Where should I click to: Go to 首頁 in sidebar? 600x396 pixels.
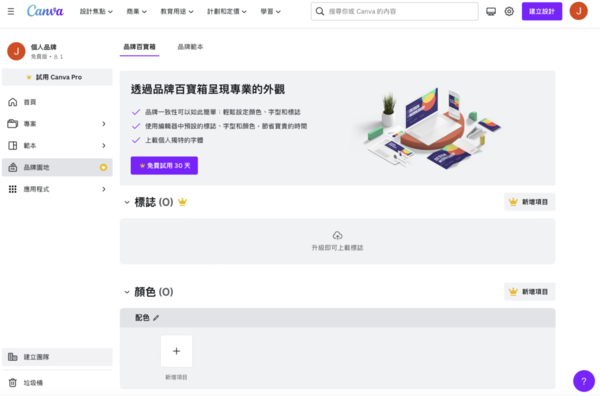coord(57,102)
